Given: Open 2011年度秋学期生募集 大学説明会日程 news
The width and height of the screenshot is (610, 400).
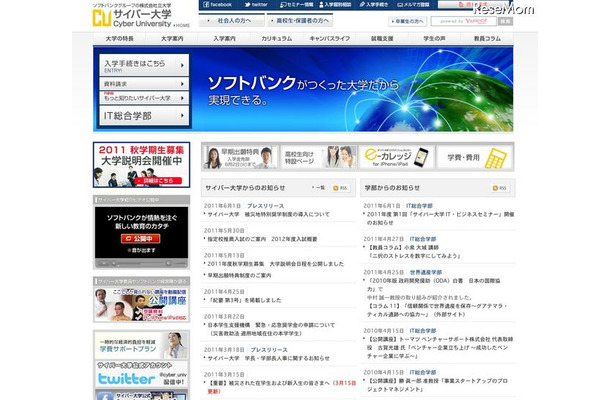Looking at the screenshot, I should pyautogui.click(x=275, y=264).
